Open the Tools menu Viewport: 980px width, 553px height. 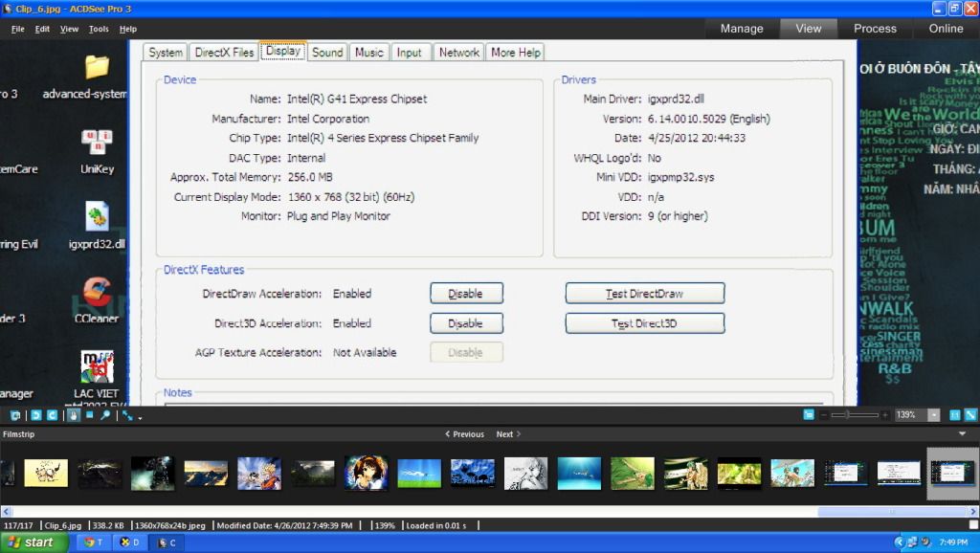[x=99, y=29]
